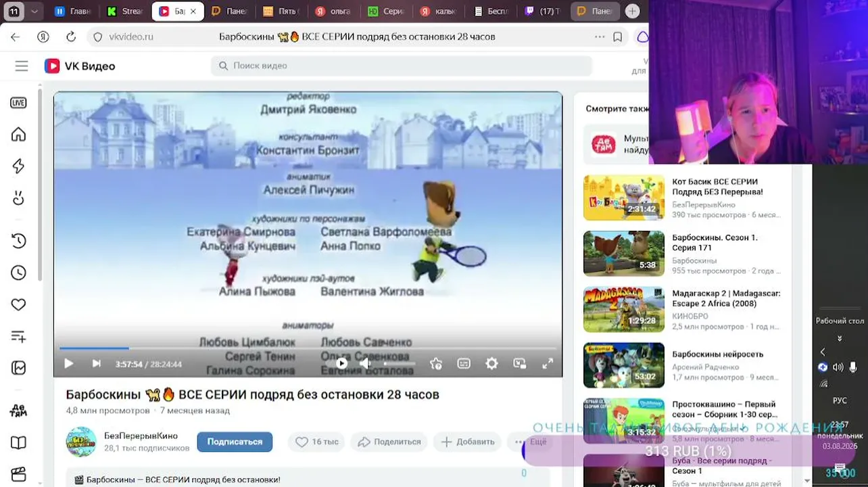Image resolution: width=868 pixels, height=487 pixels.
Task: Enter fullscreen mode in video player
Action: point(548,364)
